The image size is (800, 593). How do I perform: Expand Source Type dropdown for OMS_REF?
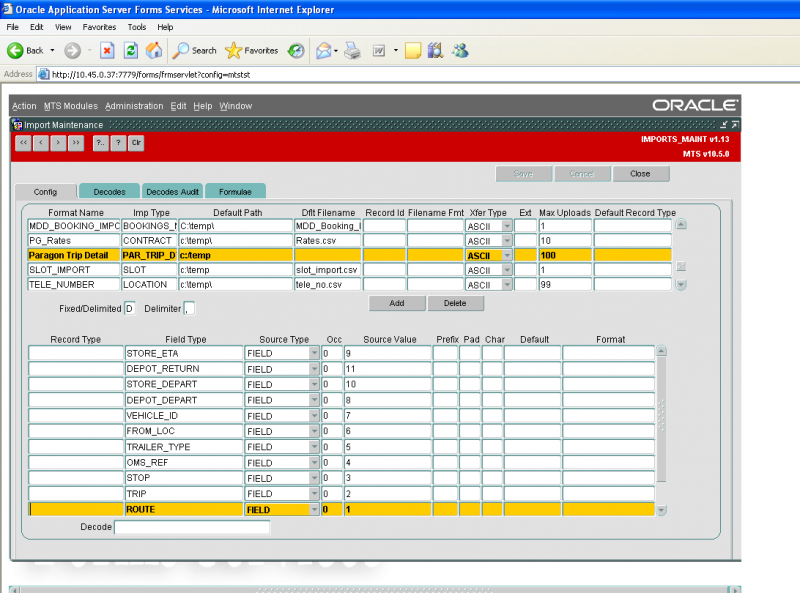pos(314,462)
